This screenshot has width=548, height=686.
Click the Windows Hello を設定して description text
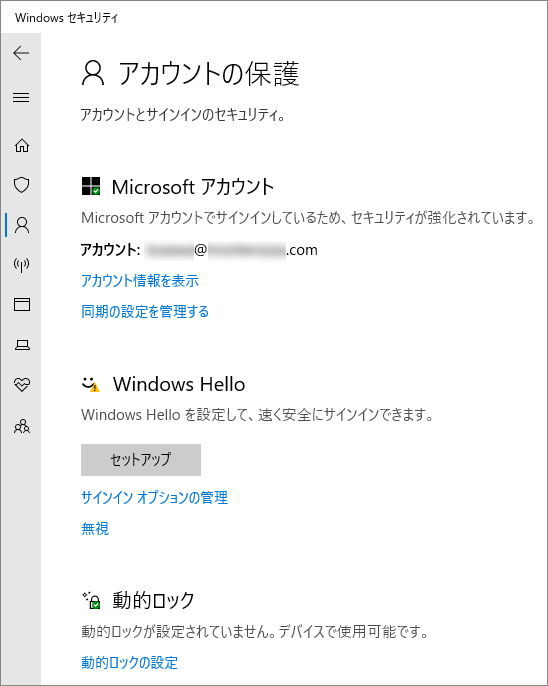pos(257,415)
